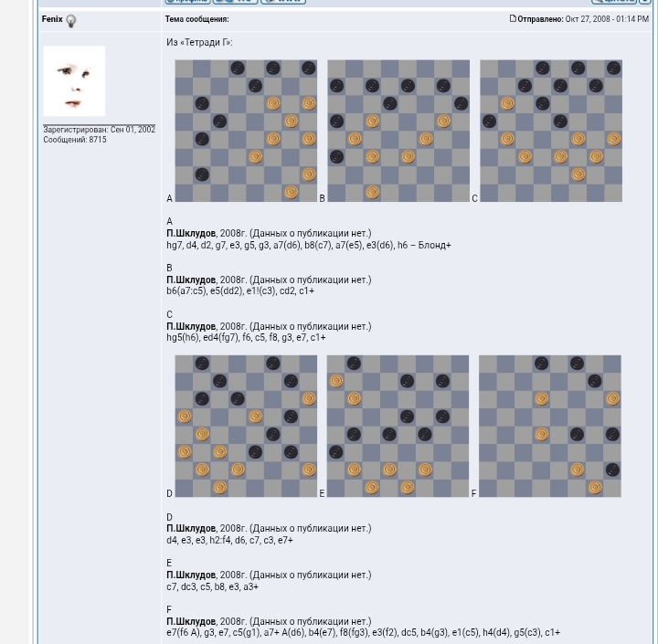Click the "Сообщений: 8715" post count
This screenshot has height=644, width=658.
coord(74,140)
